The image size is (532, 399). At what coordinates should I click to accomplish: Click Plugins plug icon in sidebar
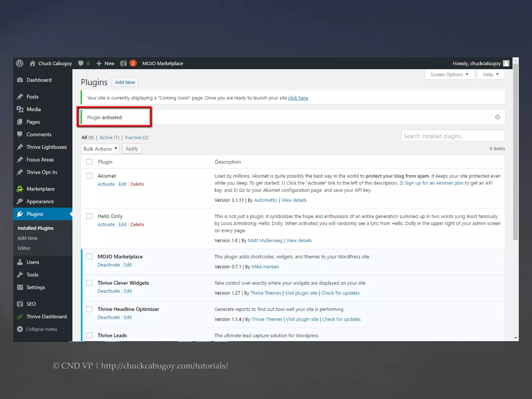click(20, 214)
